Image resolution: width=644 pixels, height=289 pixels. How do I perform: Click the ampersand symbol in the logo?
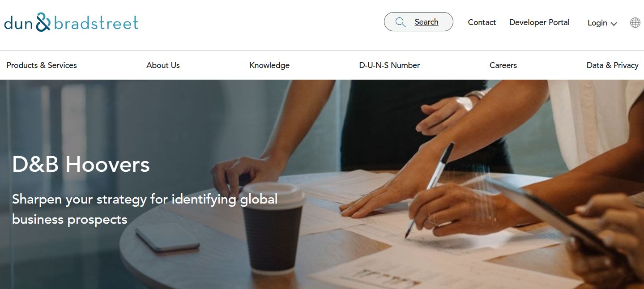click(43, 22)
